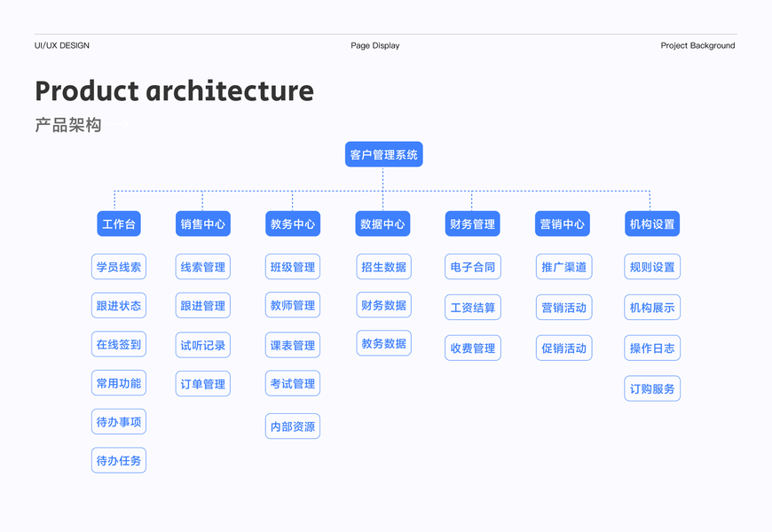Screen dimensions: 772x532
Task: Click the Project Background header text
Action: coord(697,46)
